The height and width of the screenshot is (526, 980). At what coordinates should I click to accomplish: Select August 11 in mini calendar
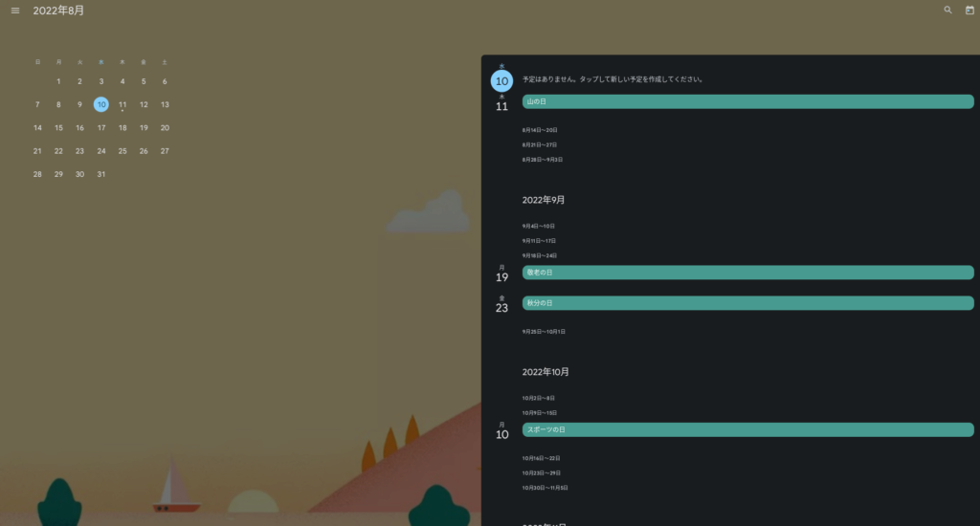point(122,104)
